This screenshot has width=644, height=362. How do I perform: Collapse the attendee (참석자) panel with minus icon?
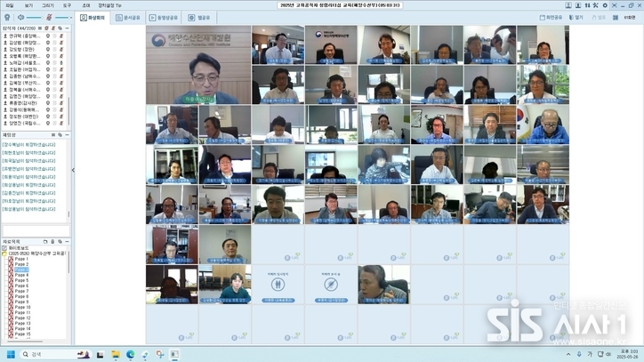point(67,28)
